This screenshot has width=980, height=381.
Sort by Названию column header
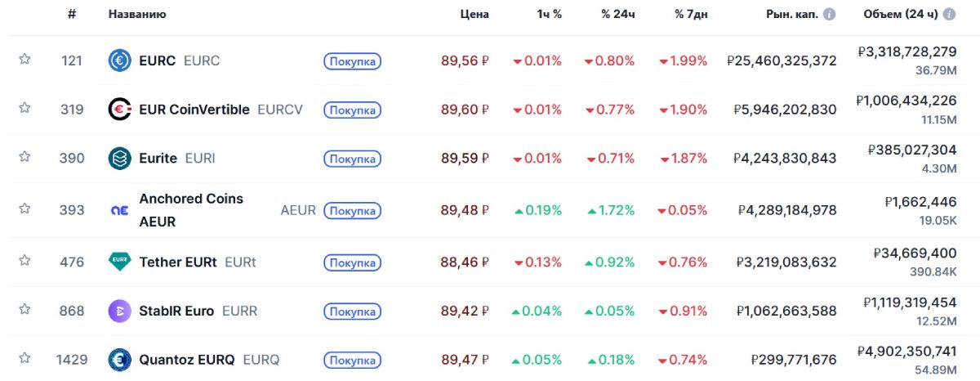(137, 14)
